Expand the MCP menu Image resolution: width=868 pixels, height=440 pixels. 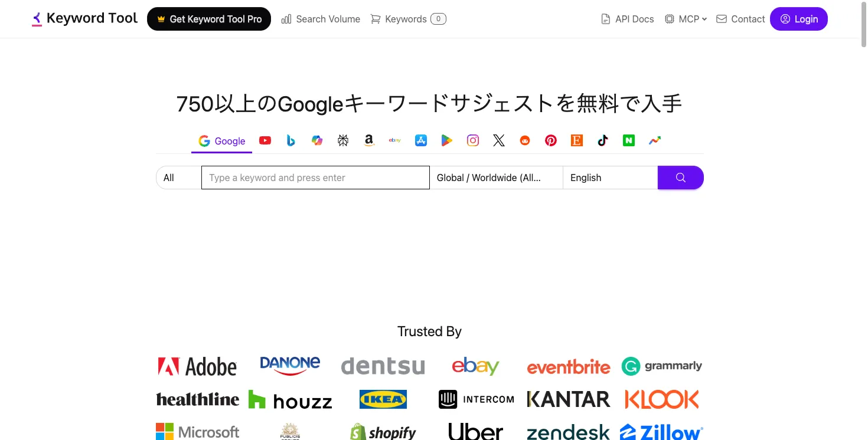[x=686, y=19]
